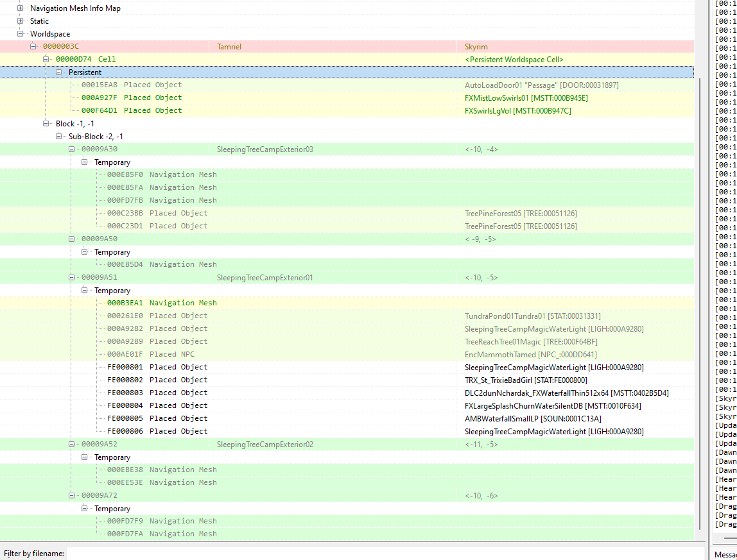Collapse Block -1, -1 group
The image size is (737, 560).
[x=46, y=123]
